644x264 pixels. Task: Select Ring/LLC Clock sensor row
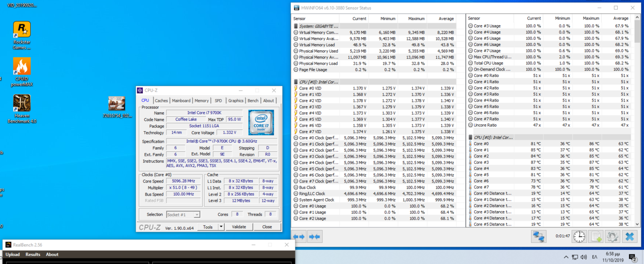(374, 193)
